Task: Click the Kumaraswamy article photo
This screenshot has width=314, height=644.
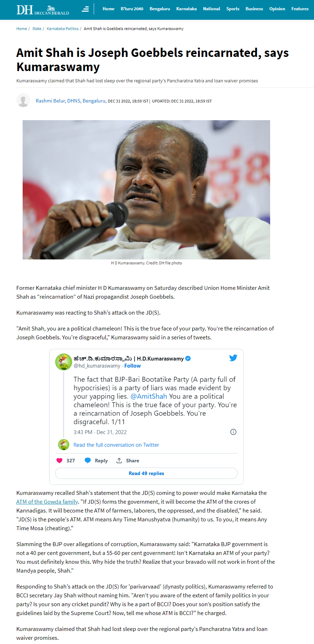Action: point(146,190)
